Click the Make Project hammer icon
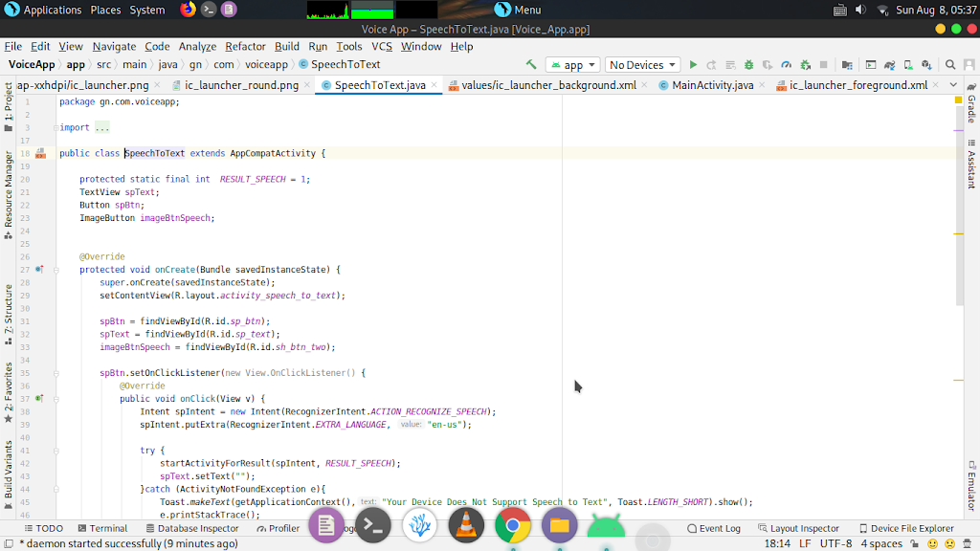 click(x=530, y=64)
